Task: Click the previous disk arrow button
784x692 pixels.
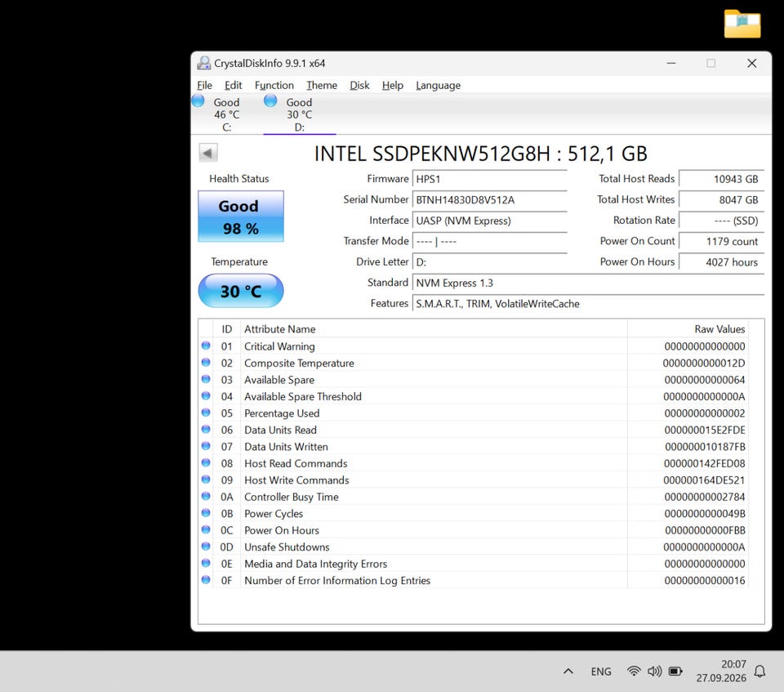Action: point(208,153)
